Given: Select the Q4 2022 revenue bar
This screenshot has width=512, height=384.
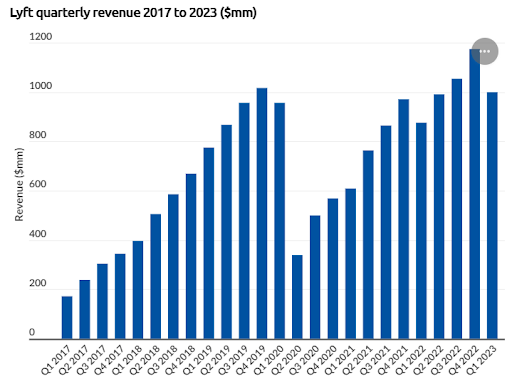Looking at the screenshot, I should (474, 194).
